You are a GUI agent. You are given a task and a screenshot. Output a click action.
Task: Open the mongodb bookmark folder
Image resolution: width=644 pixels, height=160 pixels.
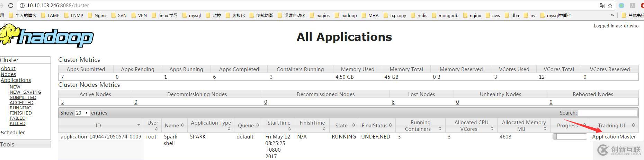click(445, 15)
